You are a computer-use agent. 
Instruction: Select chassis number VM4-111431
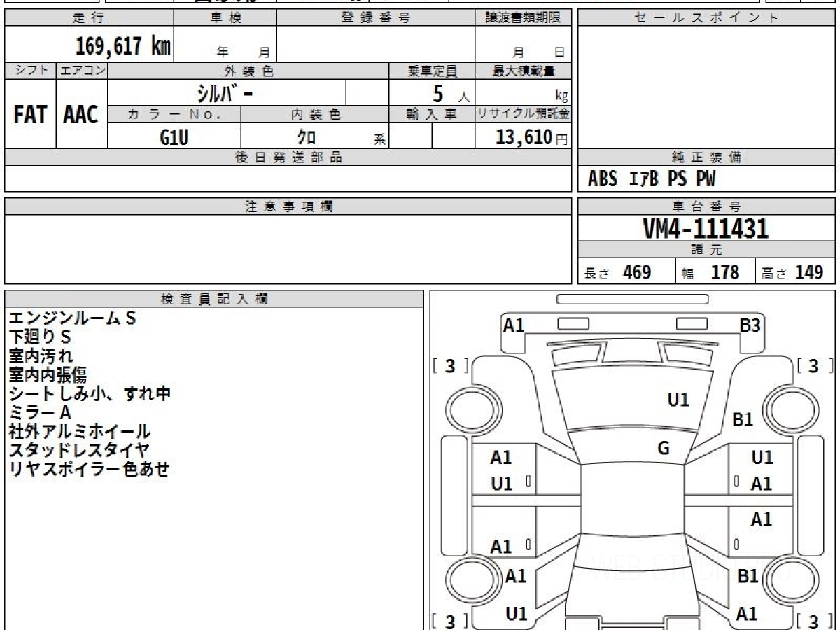point(706,228)
